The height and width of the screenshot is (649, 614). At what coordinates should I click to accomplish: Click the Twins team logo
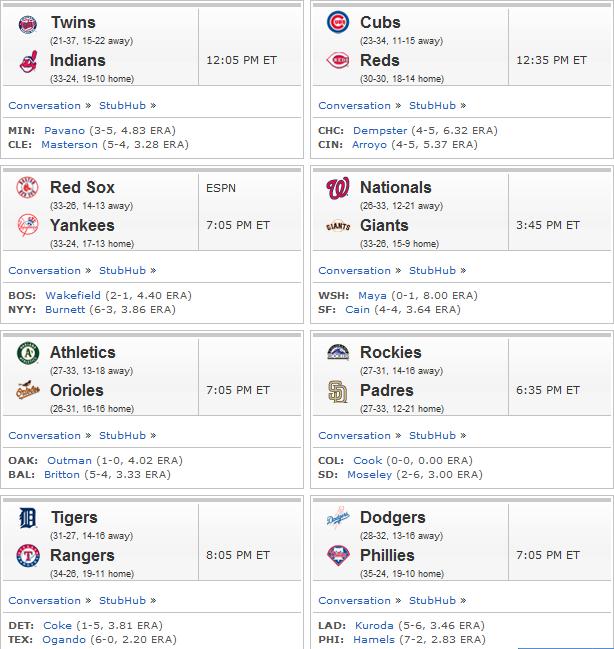[x=28, y=24]
